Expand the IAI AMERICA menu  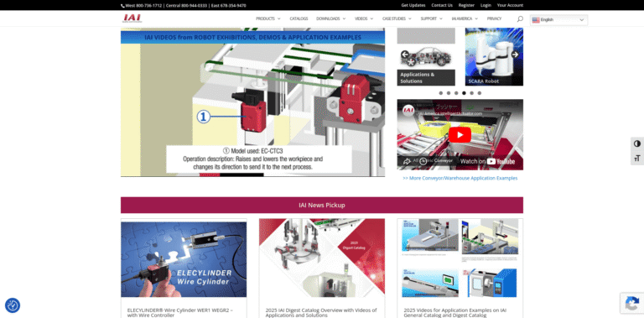(x=465, y=19)
